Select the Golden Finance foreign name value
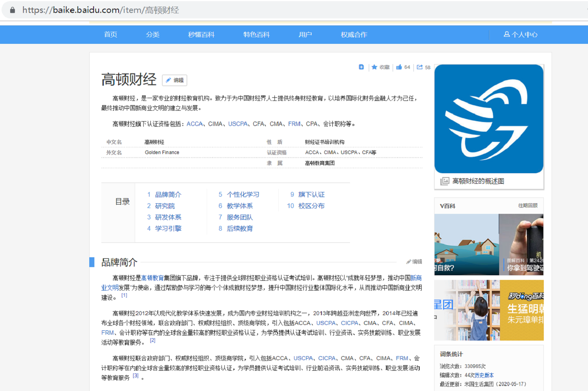The image size is (588, 391). [162, 152]
